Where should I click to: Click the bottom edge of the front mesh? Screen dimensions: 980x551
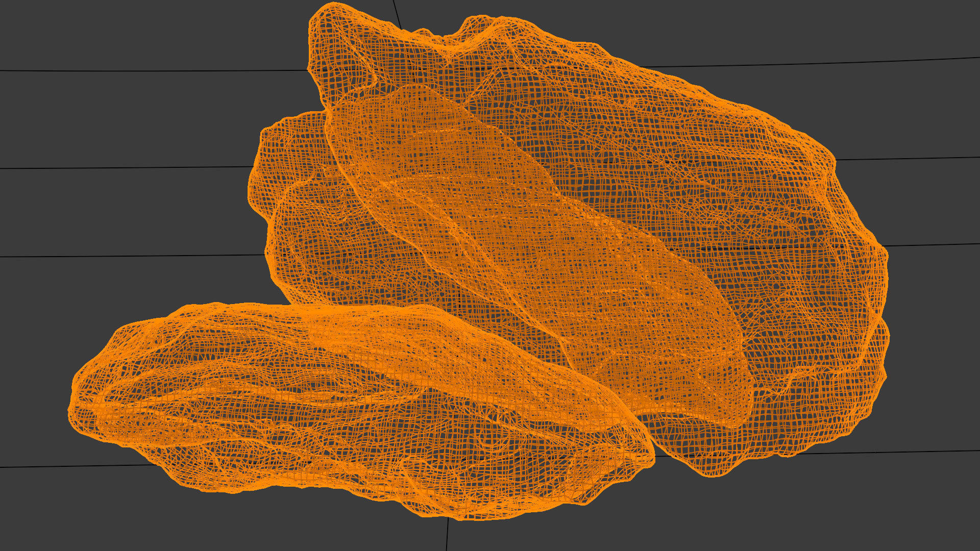(449, 516)
